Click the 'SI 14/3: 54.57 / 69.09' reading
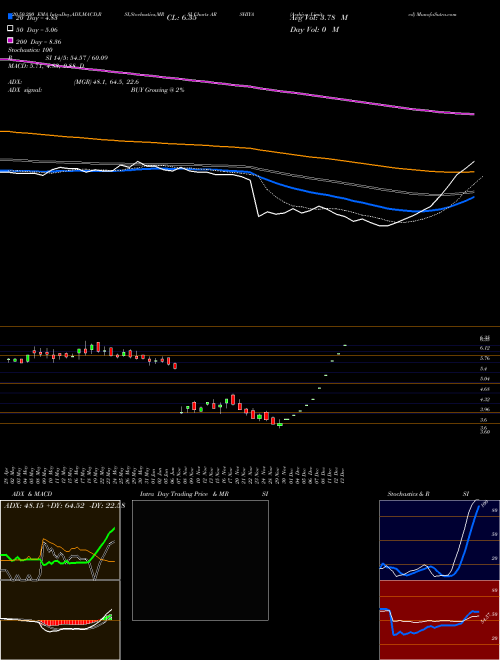 pyautogui.click(x=77, y=58)
